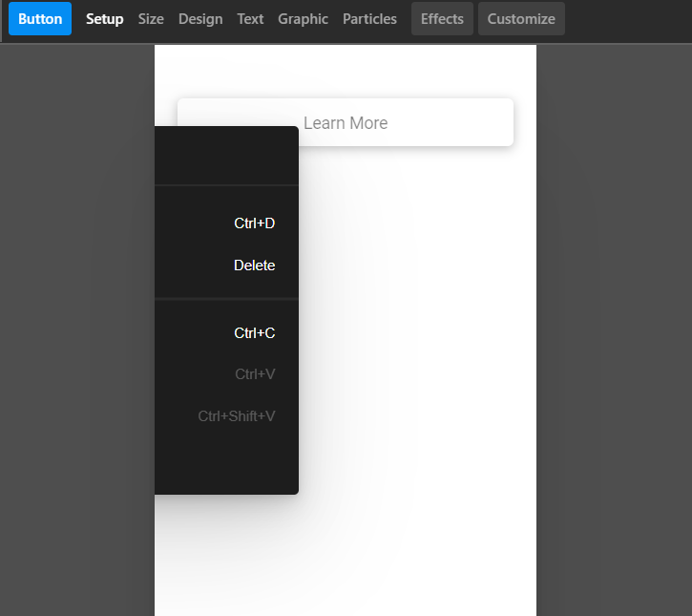Select the top menu entry above first separator

[227, 157]
